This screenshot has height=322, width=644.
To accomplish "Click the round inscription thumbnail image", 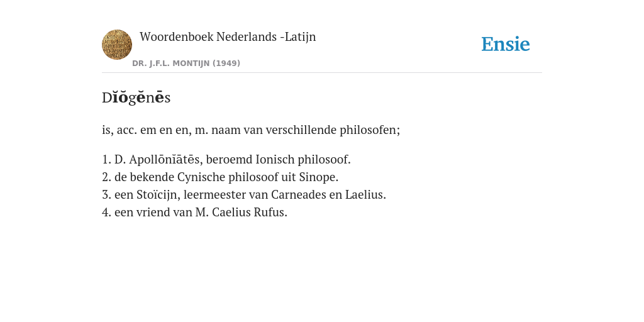I will 116,45.
